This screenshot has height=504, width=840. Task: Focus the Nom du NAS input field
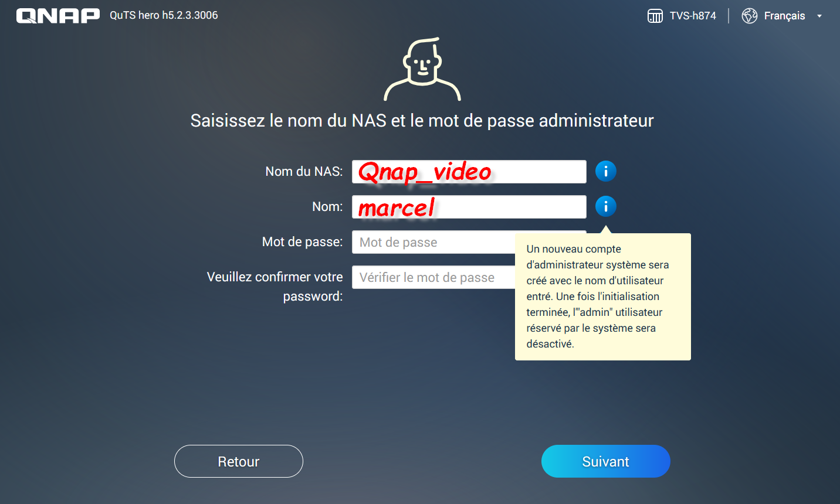[469, 172]
